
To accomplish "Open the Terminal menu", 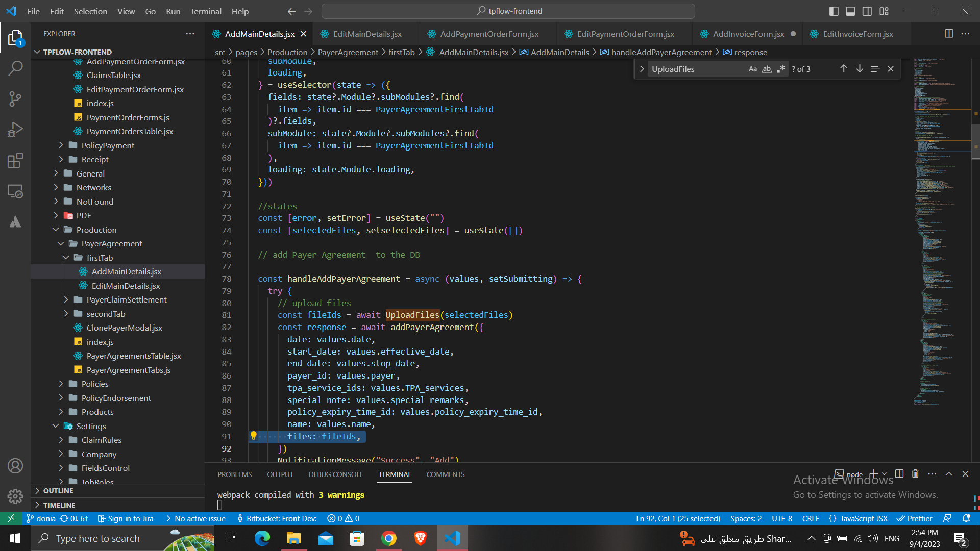I will point(206,11).
